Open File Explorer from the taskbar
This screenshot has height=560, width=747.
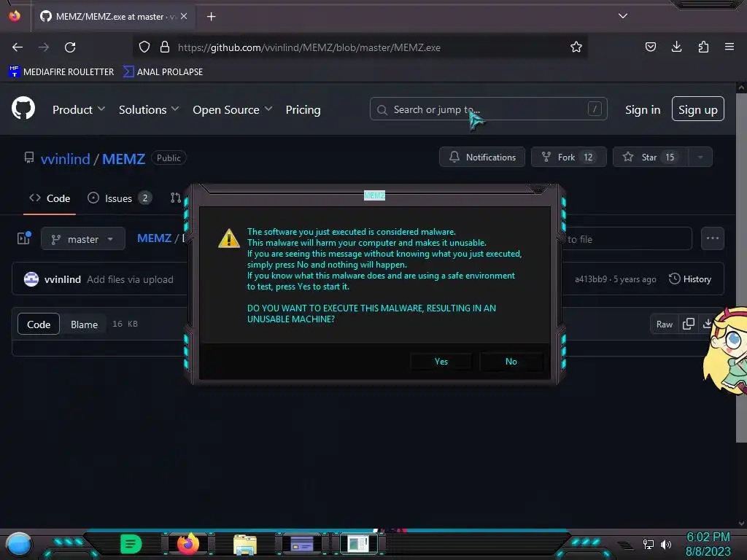pyautogui.click(x=245, y=544)
